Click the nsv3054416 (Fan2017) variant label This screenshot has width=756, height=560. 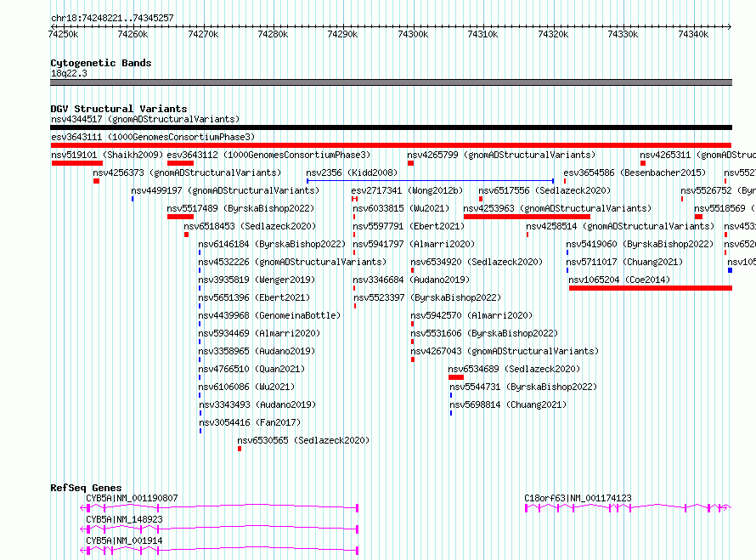250,422
